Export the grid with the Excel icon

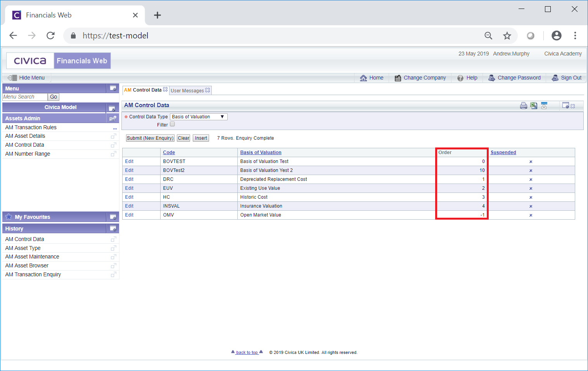pyautogui.click(x=534, y=106)
